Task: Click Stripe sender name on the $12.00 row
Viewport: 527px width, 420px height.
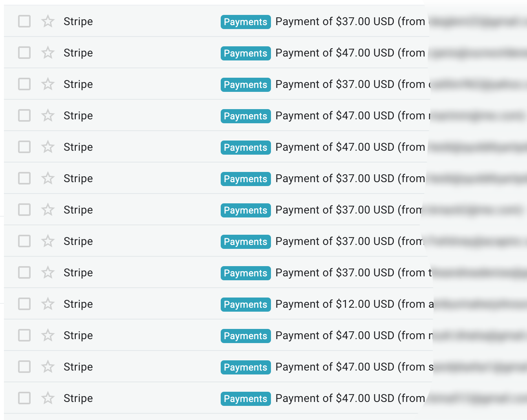Action: click(x=78, y=304)
